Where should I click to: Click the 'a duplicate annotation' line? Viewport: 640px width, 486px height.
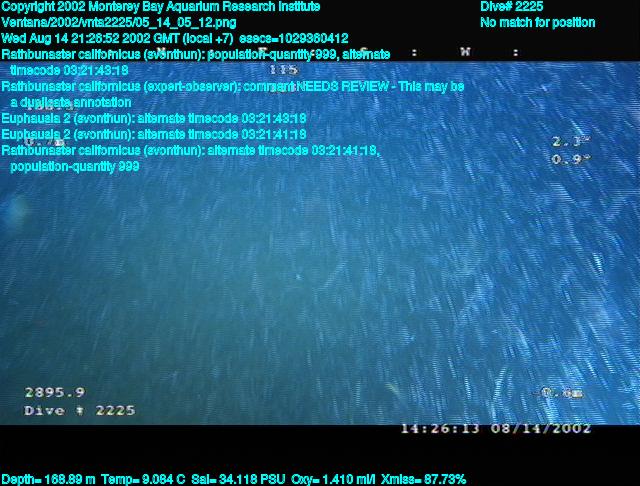click(x=70, y=102)
